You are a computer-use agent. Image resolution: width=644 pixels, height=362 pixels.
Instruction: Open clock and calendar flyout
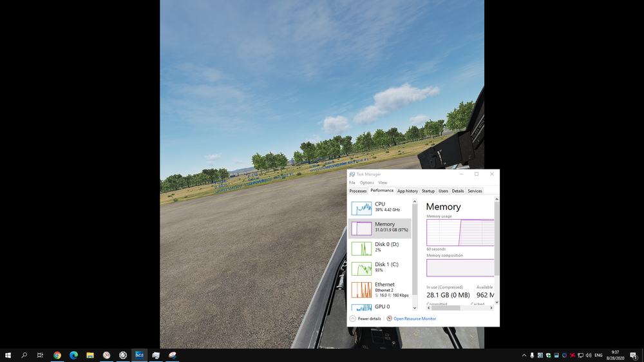615,355
